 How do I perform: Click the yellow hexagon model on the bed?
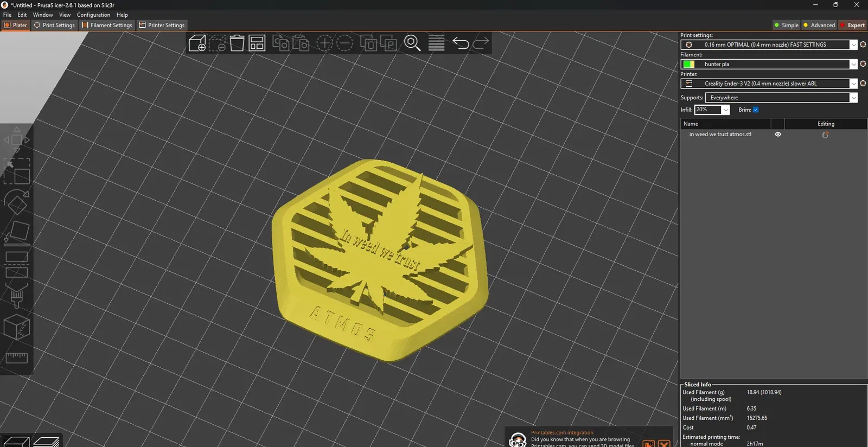tap(380, 260)
